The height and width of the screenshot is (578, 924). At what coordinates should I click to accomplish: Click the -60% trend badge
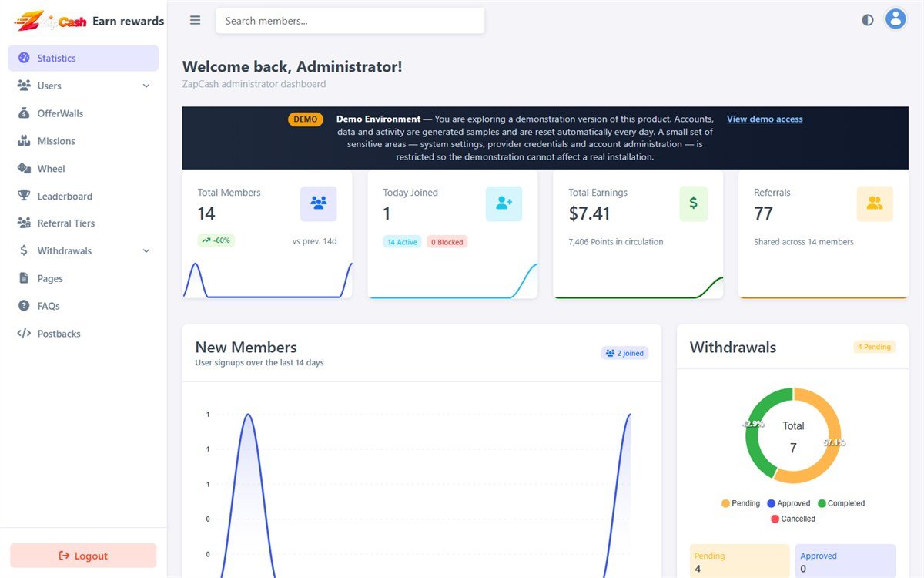click(x=216, y=240)
